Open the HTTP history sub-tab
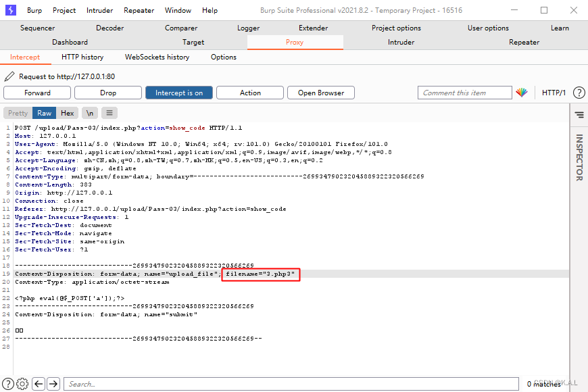This screenshot has height=392, width=588. point(82,57)
